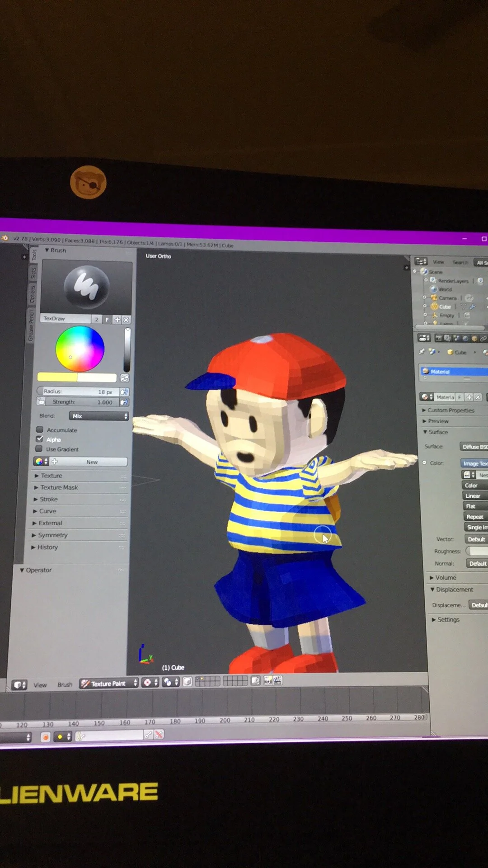Enable the Accumulate checkbox
This screenshot has width=488, height=868.
[x=40, y=429]
